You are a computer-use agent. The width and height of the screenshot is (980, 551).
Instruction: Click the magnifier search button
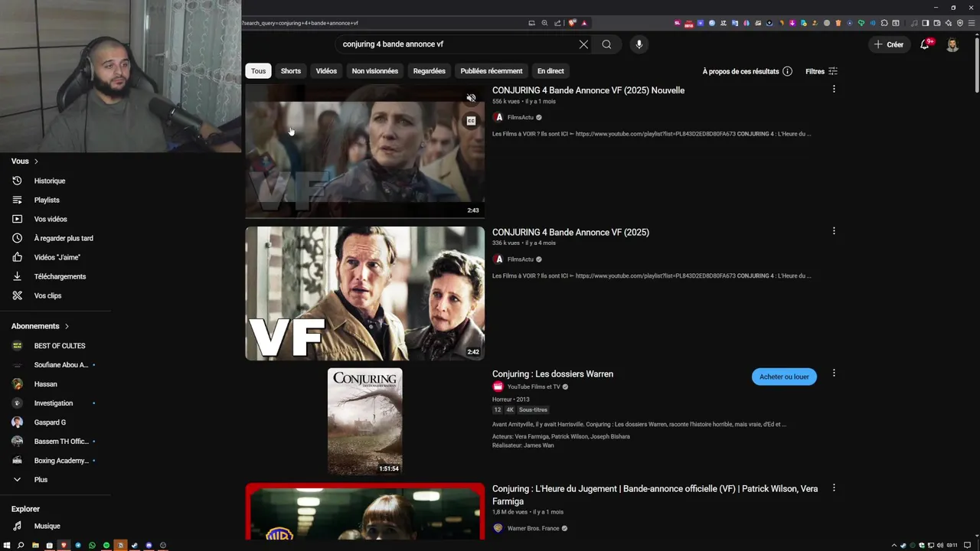606,44
